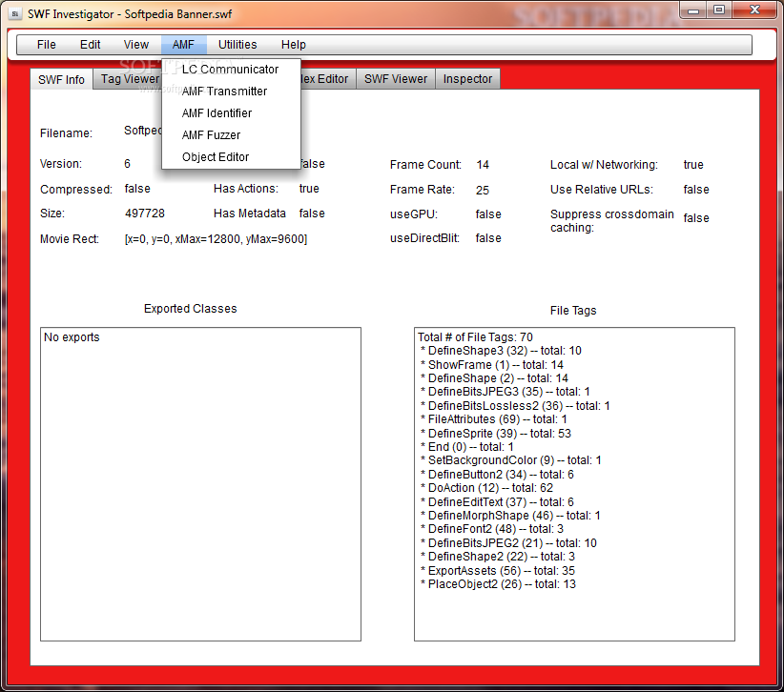Minimize the SWF Investigator window
Image resolution: width=784 pixels, height=692 pixels.
pos(693,10)
